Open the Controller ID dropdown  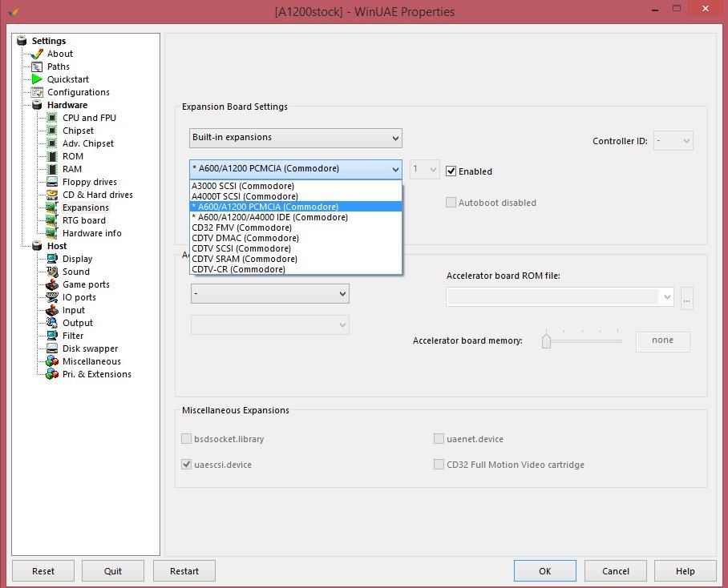(673, 141)
